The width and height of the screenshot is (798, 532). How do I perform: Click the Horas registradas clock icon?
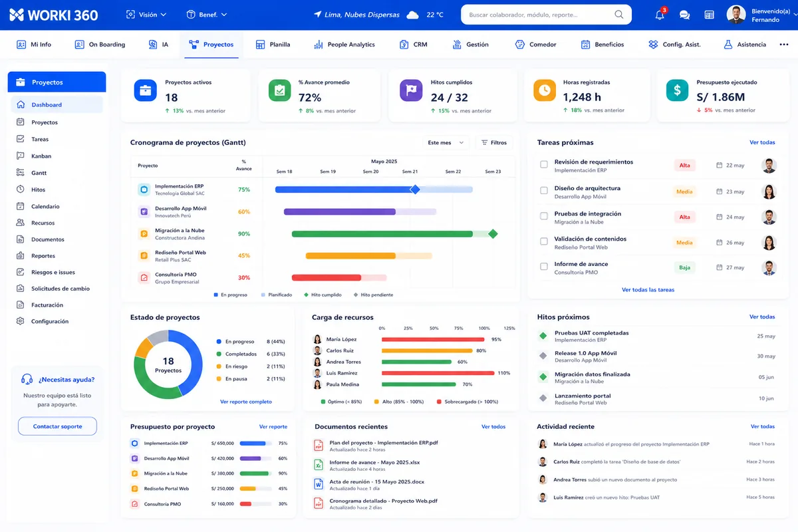544,90
